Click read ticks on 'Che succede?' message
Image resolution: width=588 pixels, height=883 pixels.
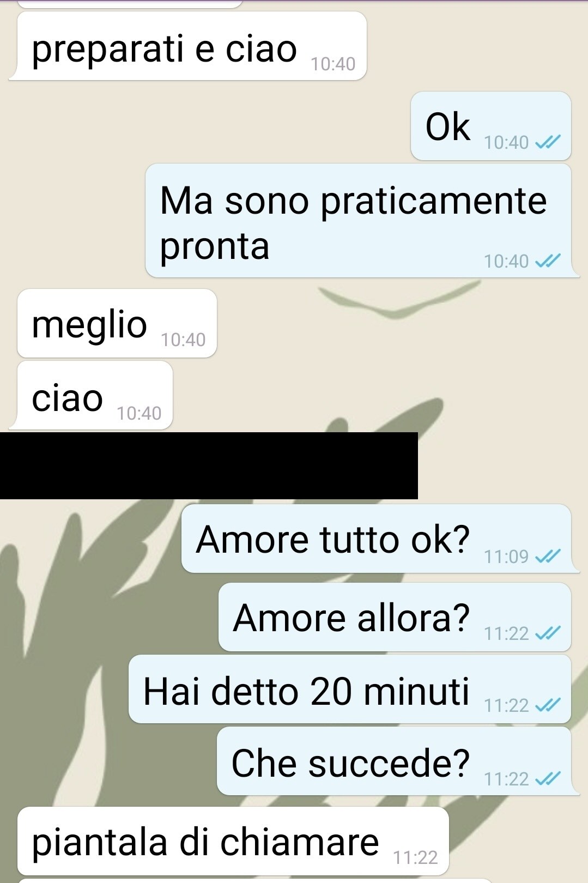(548, 778)
